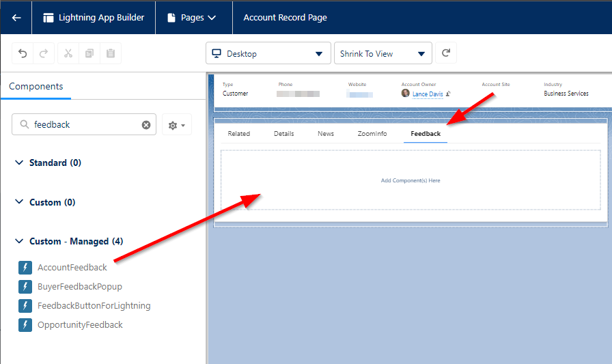Image resolution: width=612 pixels, height=364 pixels.
Task: Switch to the ZoomInfo tab
Action: pyautogui.click(x=372, y=133)
